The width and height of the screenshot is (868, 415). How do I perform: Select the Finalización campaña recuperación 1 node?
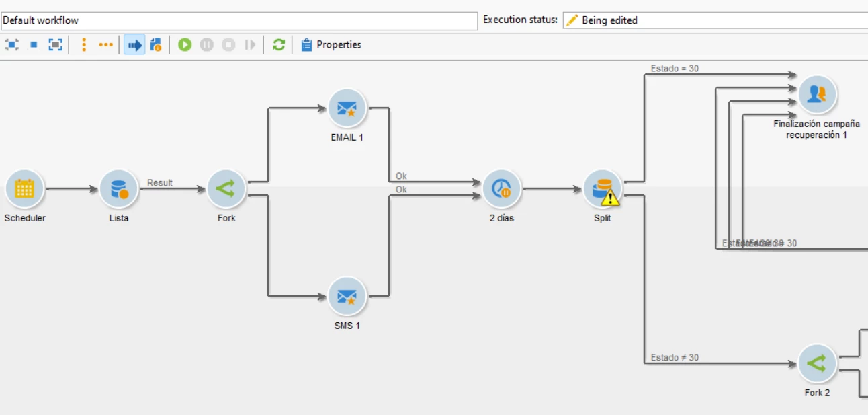(x=817, y=95)
